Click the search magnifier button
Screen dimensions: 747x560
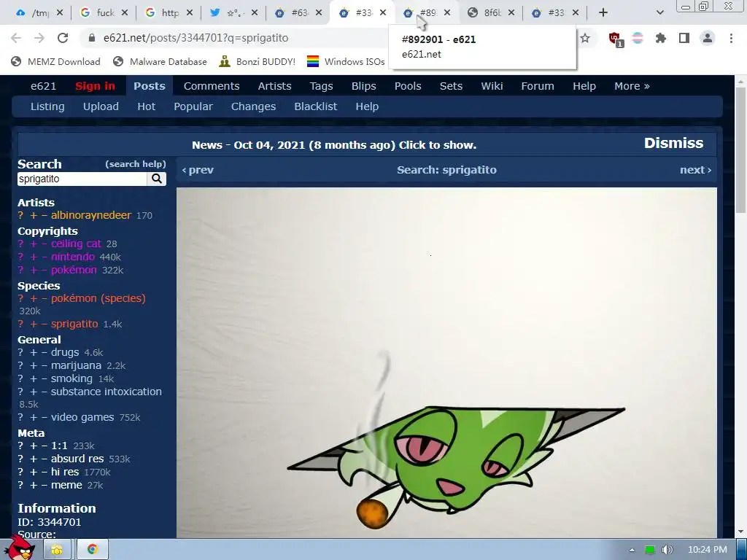pyautogui.click(x=157, y=179)
